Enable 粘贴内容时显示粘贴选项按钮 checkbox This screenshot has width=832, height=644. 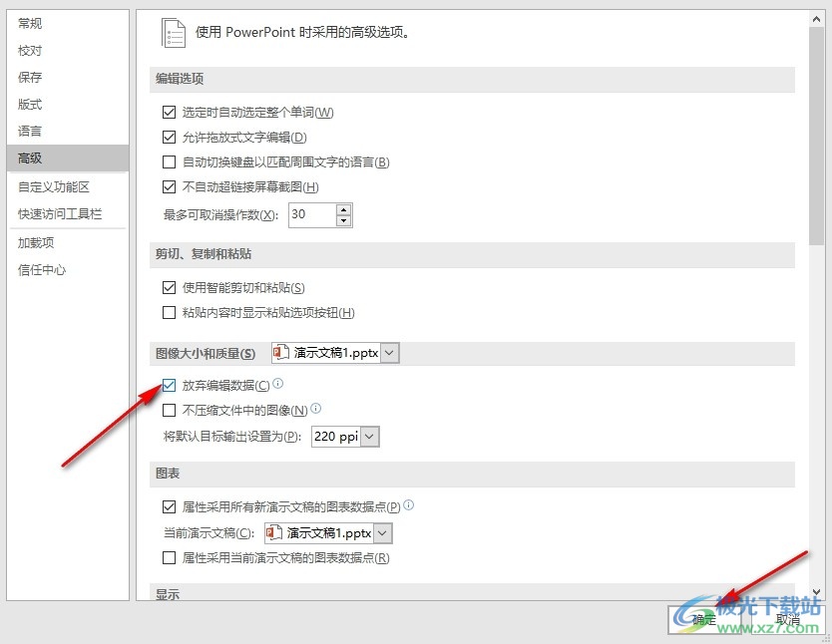[169, 313]
